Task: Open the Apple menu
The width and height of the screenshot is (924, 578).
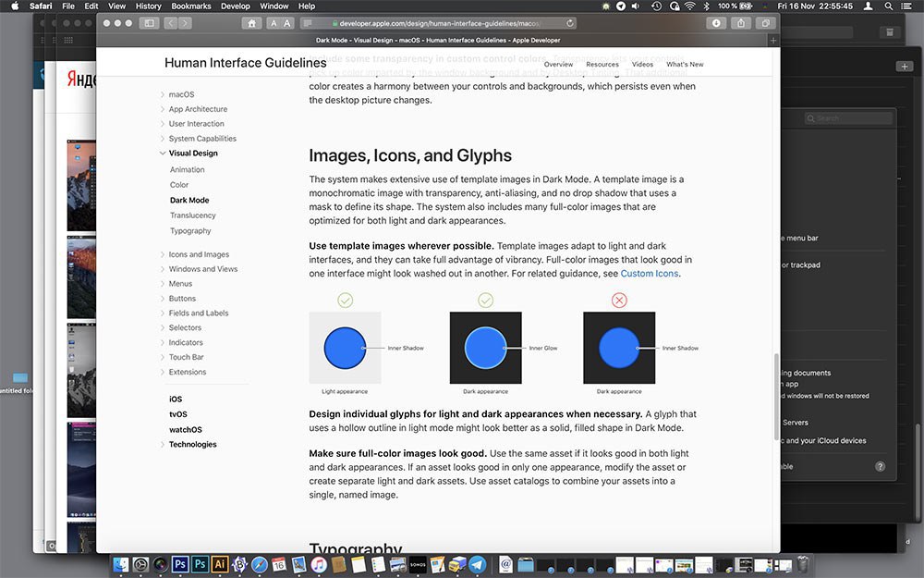Action: 15,6
